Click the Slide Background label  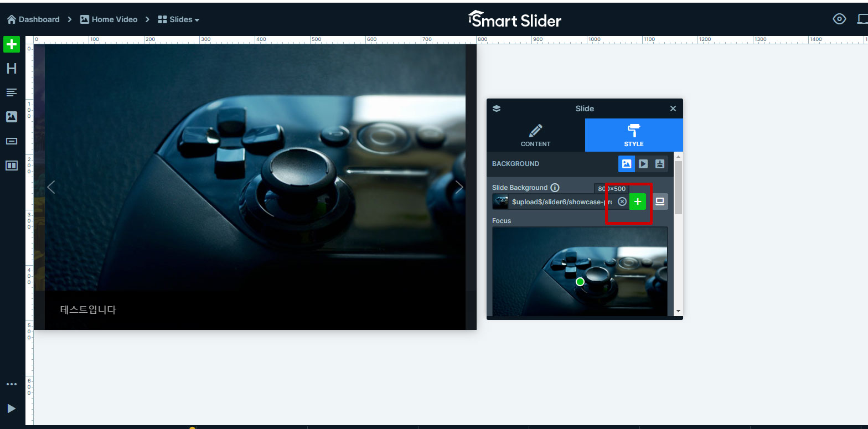520,188
